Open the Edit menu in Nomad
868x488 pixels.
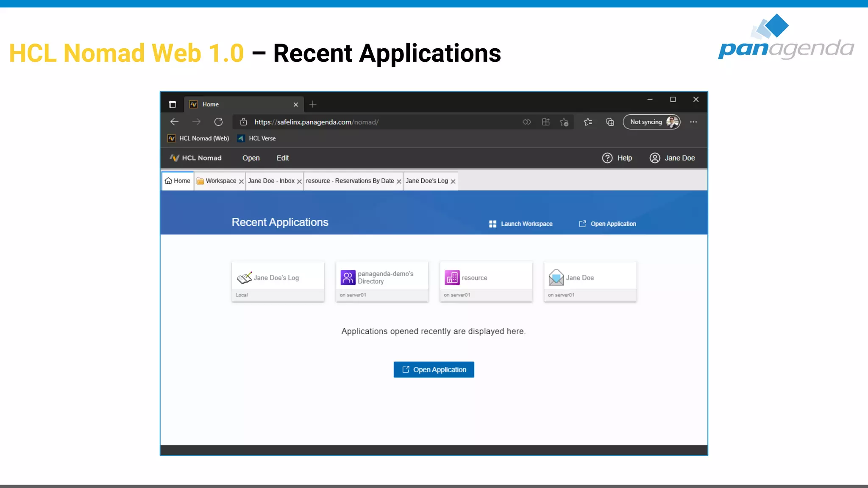283,158
